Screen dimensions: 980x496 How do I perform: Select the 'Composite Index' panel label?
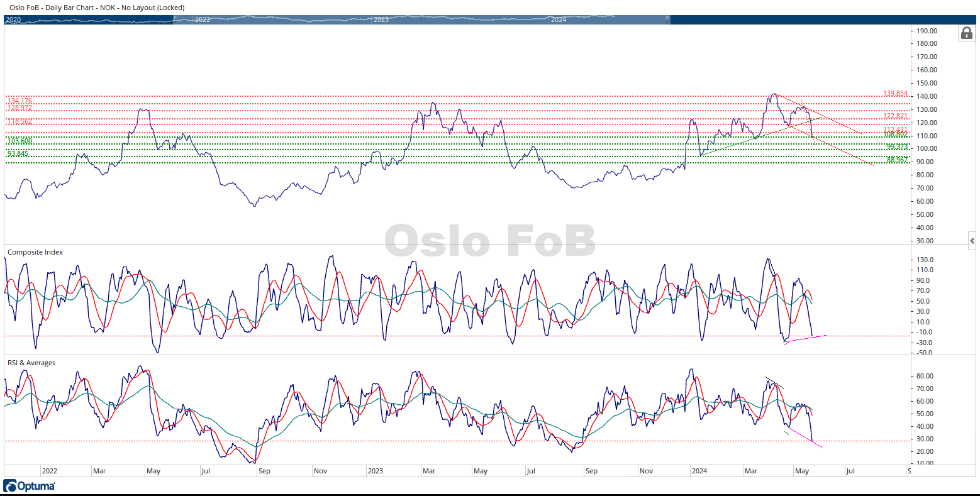pos(35,252)
